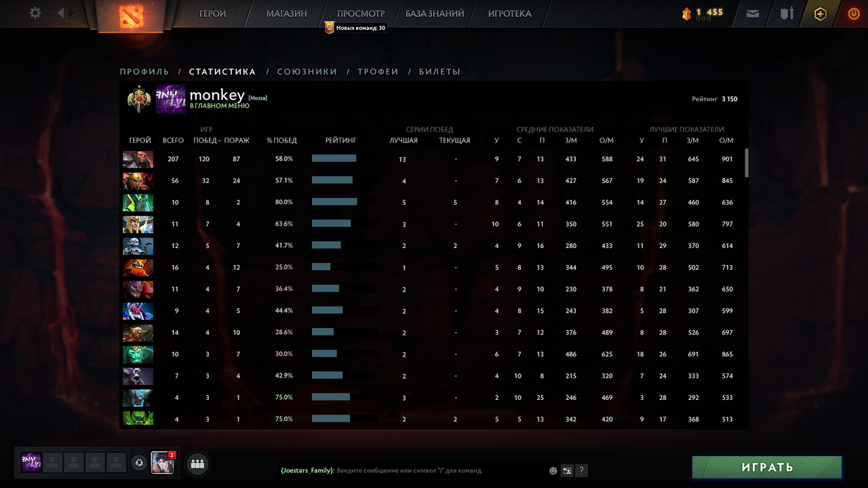Click hero portrait with 25.0% wins
The image size is (868, 488).
tap(138, 268)
